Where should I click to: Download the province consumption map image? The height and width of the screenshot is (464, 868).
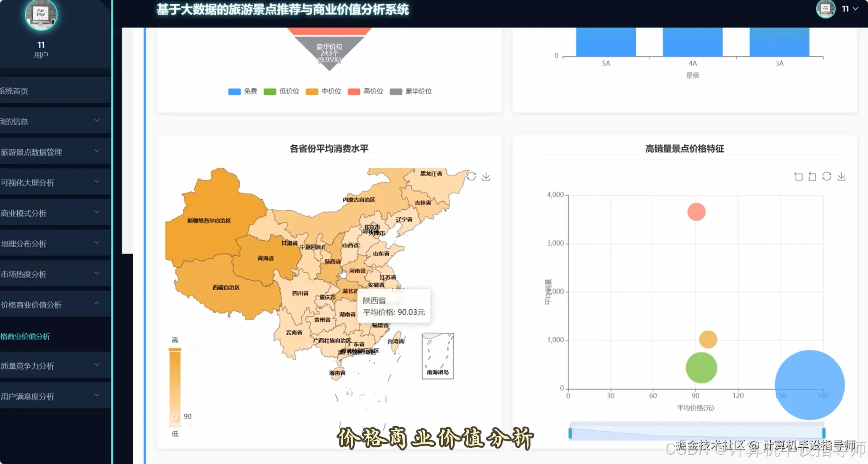pyautogui.click(x=486, y=177)
